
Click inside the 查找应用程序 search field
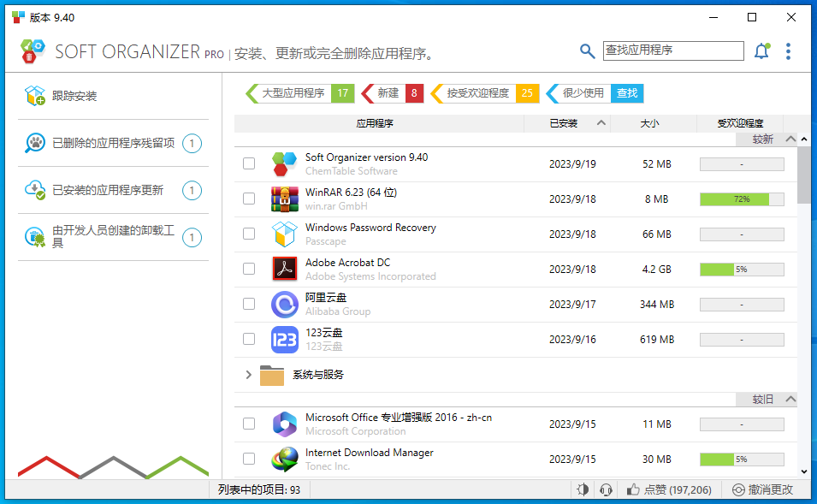pos(672,50)
